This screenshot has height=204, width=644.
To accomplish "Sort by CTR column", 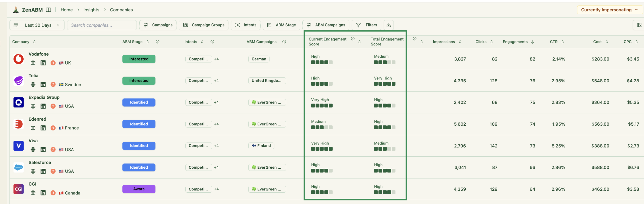I will (562, 42).
